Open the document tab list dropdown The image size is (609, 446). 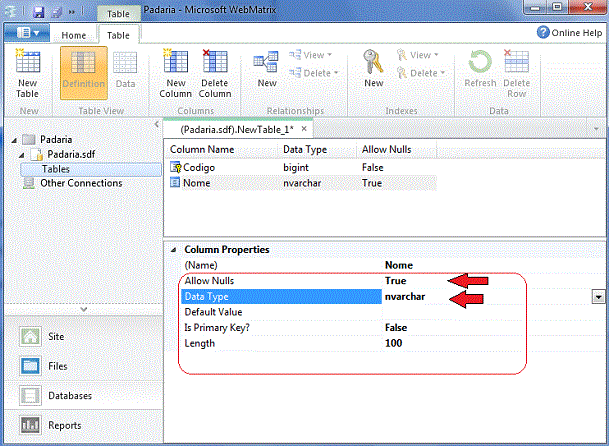596,129
